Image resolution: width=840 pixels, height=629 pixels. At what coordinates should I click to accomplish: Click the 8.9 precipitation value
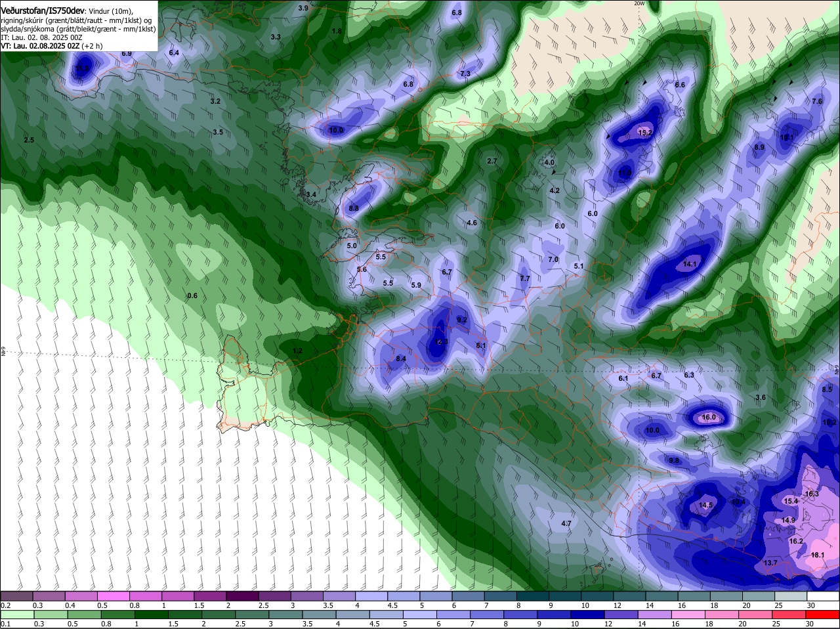[x=759, y=147]
